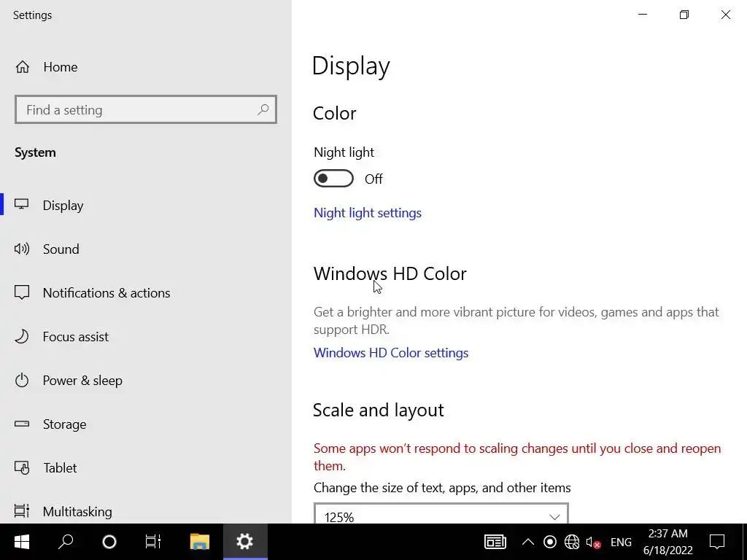The image size is (747, 560).
Task: Click the Power & sleep icon
Action: (22, 380)
